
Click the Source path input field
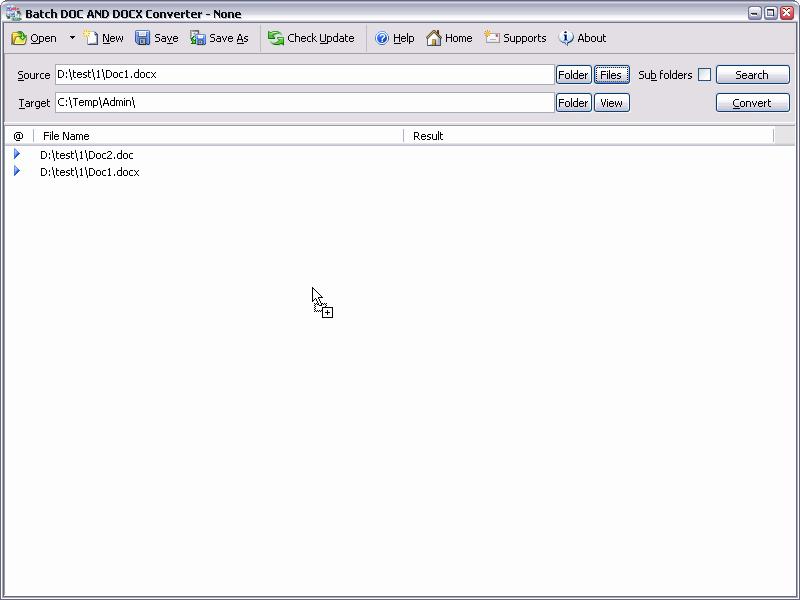coord(305,74)
